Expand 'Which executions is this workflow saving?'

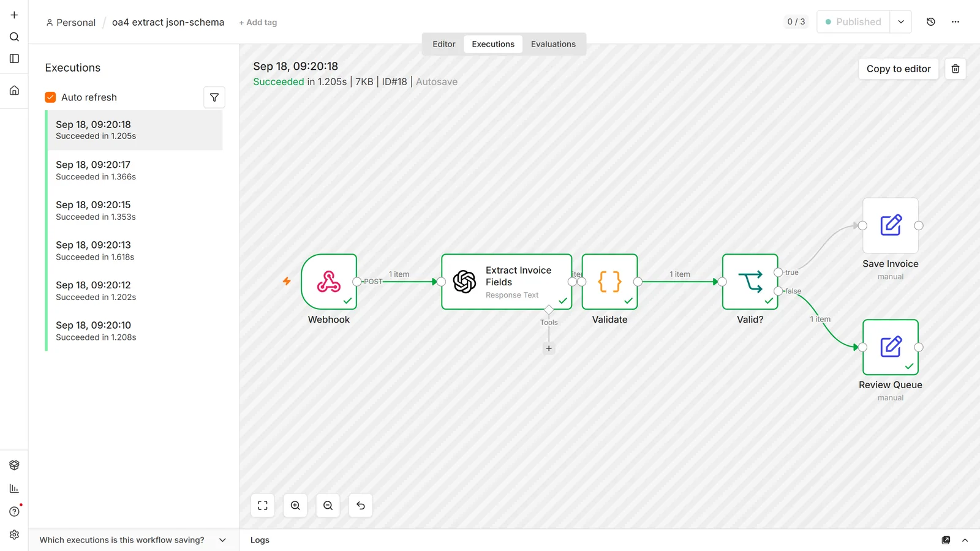pyautogui.click(x=133, y=540)
